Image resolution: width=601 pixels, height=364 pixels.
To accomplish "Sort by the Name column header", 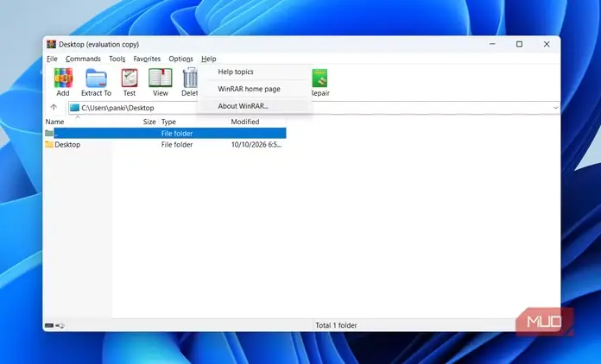I will [x=54, y=122].
